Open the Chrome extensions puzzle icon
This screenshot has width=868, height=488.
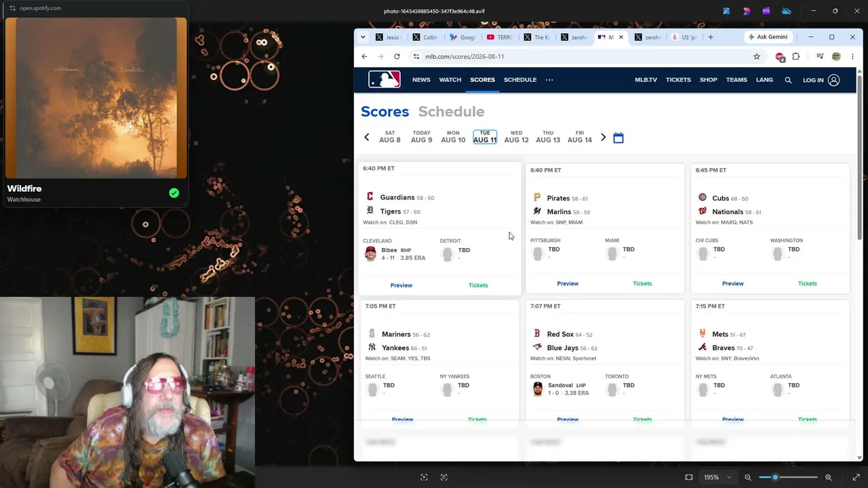point(796,56)
